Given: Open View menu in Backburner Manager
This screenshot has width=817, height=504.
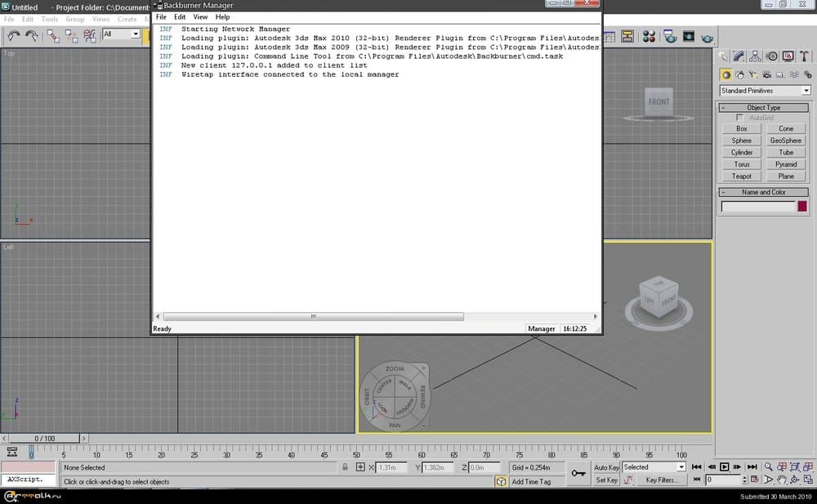Looking at the screenshot, I should pos(200,16).
